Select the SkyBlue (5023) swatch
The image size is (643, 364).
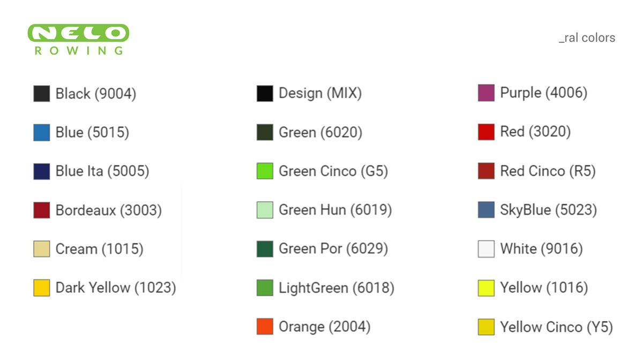[486, 210]
